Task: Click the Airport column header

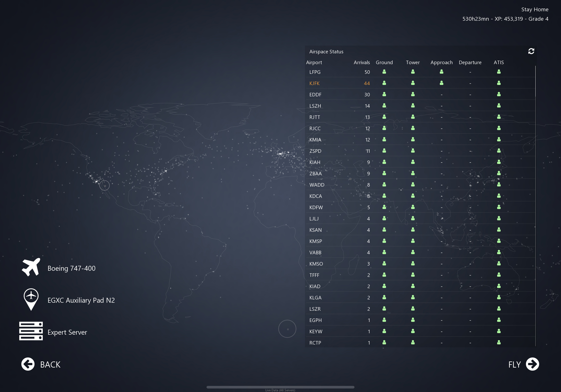Action: [x=314, y=62]
